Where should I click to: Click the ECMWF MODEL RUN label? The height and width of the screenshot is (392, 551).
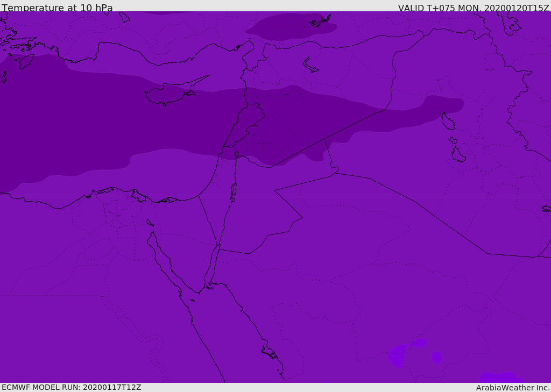pos(72,387)
